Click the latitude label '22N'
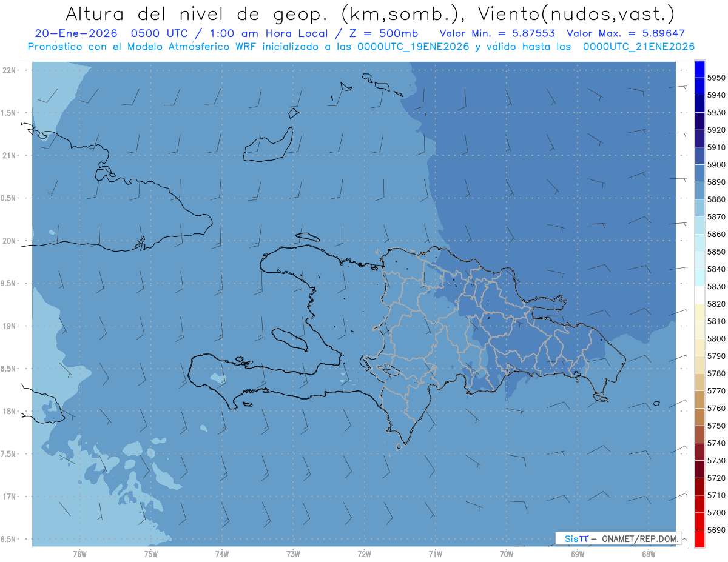 (x=9, y=70)
